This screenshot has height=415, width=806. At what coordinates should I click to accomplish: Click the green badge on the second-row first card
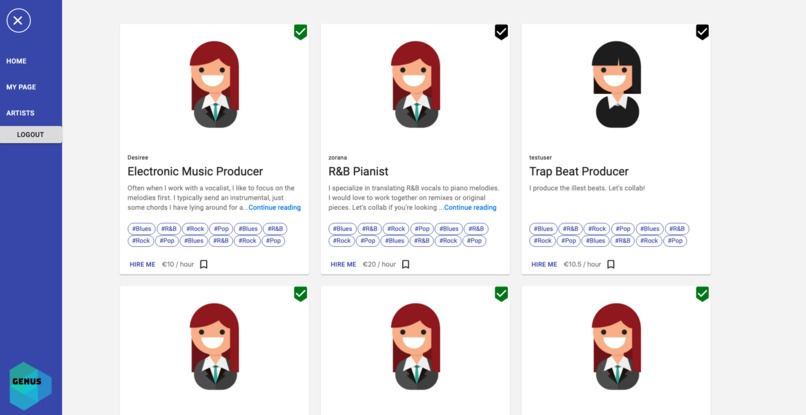point(300,294)
